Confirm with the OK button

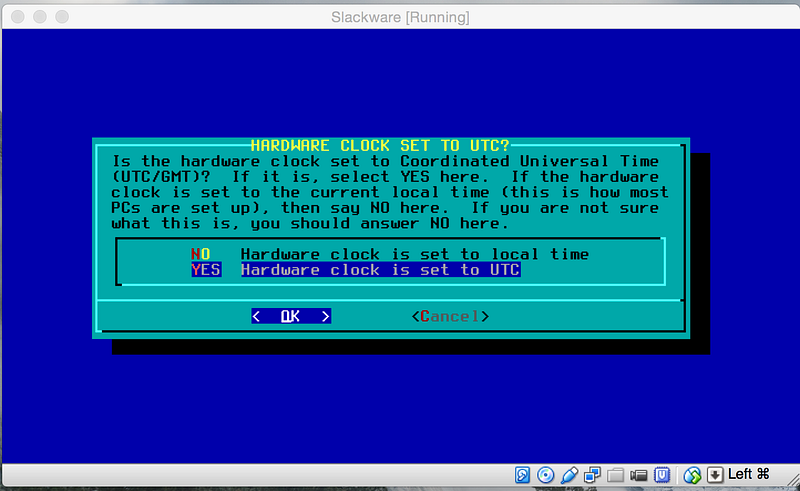coord(291,316)
